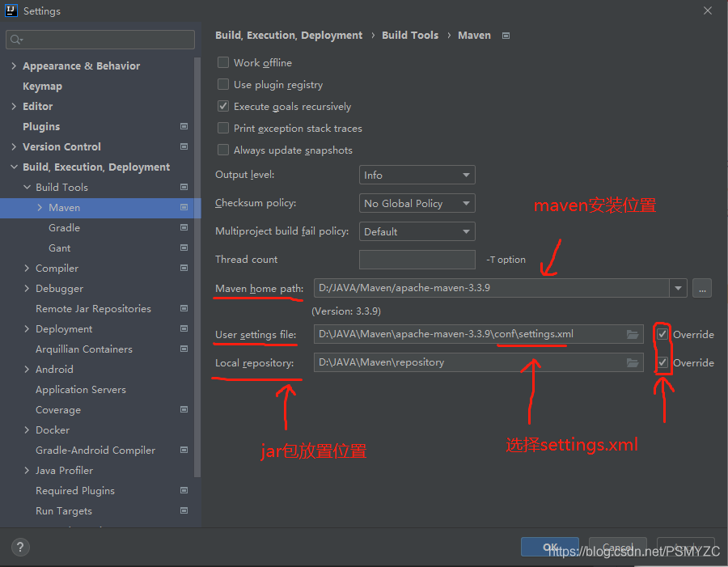Open the Checksum policy dropdown
Screen dimensions: 728x567
click(417, 203)
